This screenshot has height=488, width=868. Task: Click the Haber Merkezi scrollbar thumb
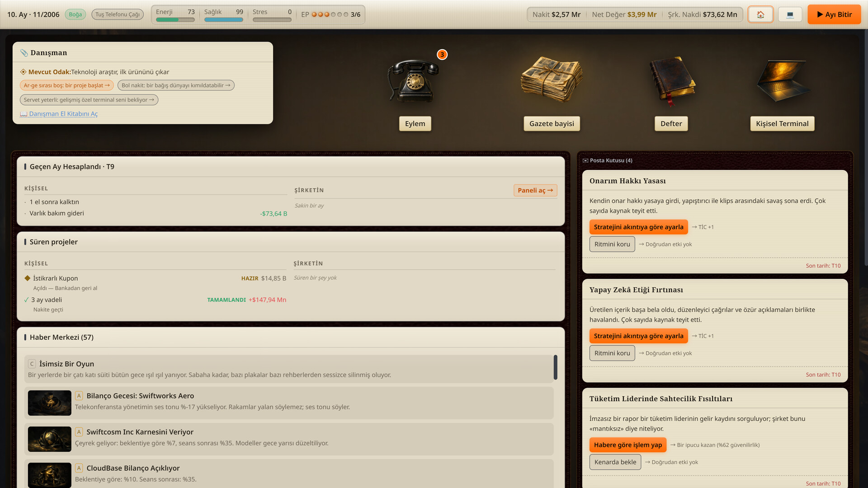tap(555, 367)
